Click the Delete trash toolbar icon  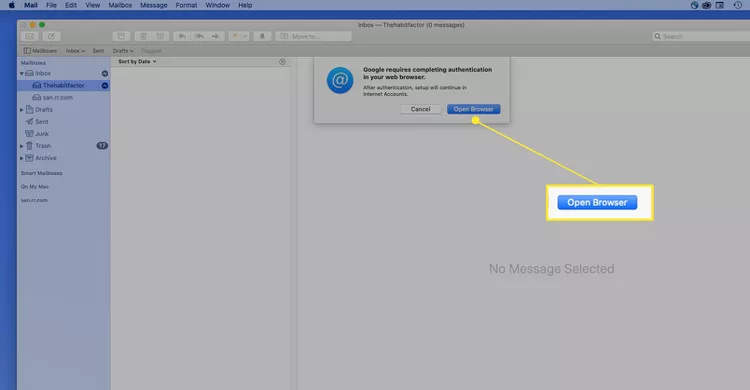pyautogui.click(x=143, y=36)
